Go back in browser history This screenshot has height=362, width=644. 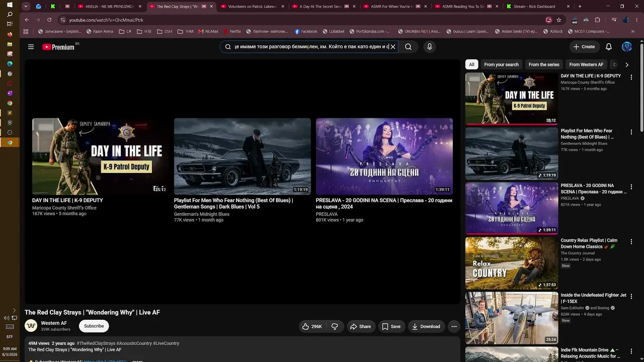(x=27, y=20)
